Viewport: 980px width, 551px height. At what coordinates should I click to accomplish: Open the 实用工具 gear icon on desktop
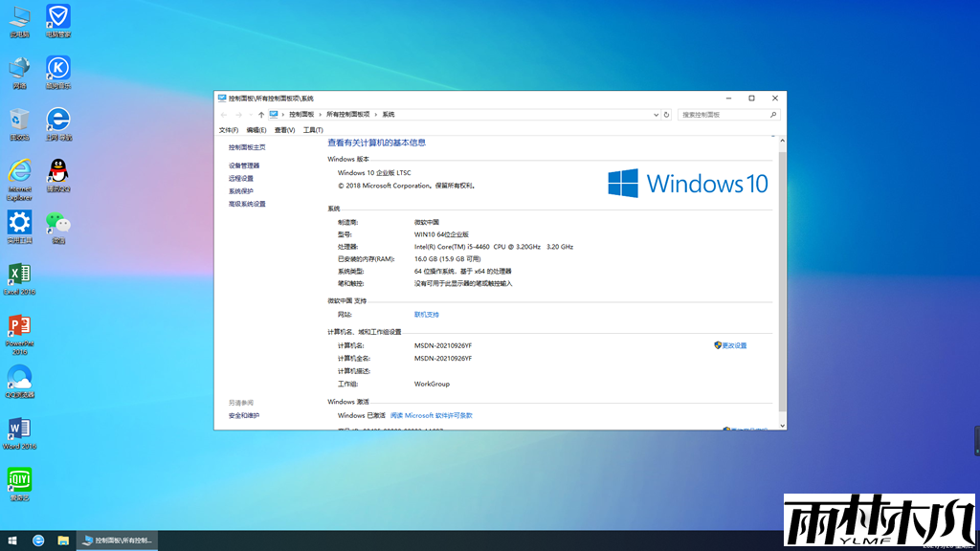(19, 227)
